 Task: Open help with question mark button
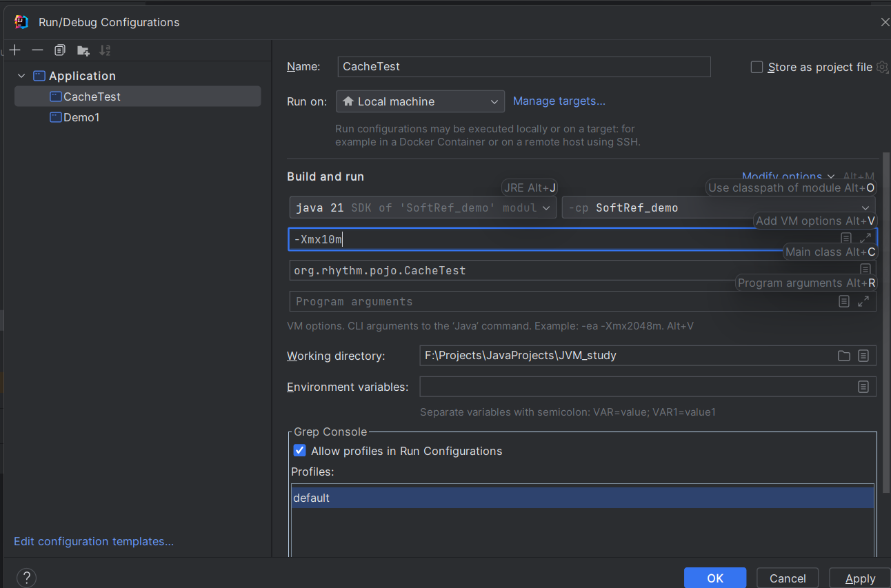[26, 578]
